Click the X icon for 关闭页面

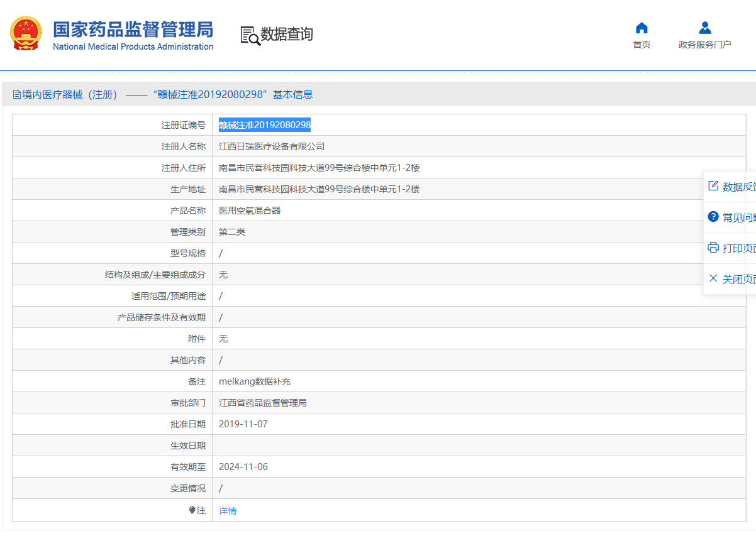point(713,278)
